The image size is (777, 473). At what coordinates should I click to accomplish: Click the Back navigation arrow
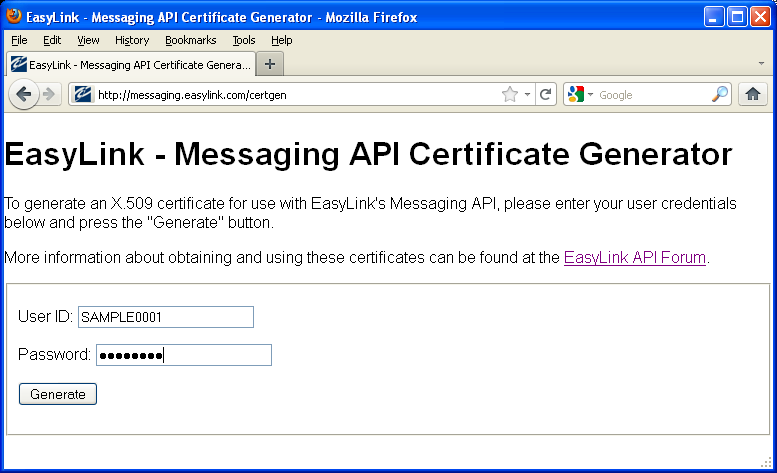point(23,94)
